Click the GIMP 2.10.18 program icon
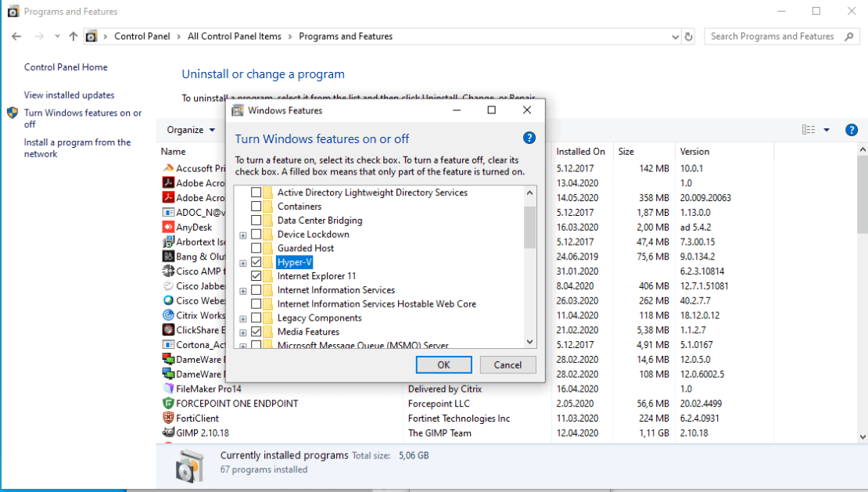Image resolution: width=868 pixels, height=492 pixels. 168,433
